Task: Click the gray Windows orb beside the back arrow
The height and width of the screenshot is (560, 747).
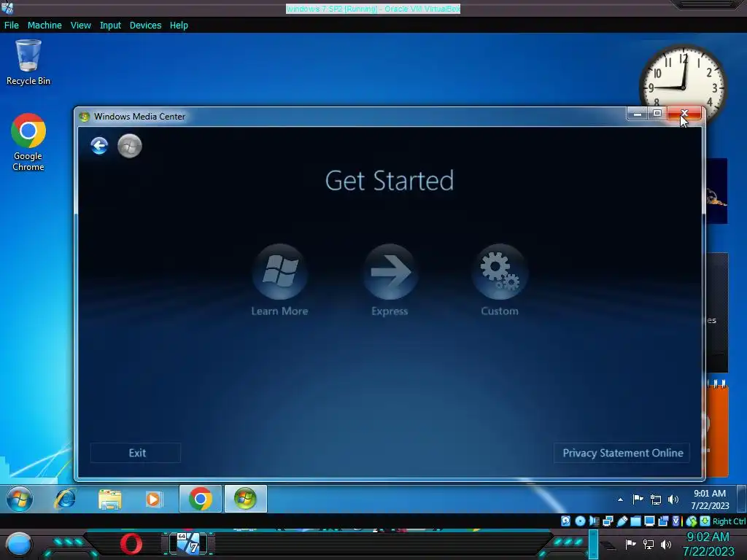Action: click(x=130, y=146)
